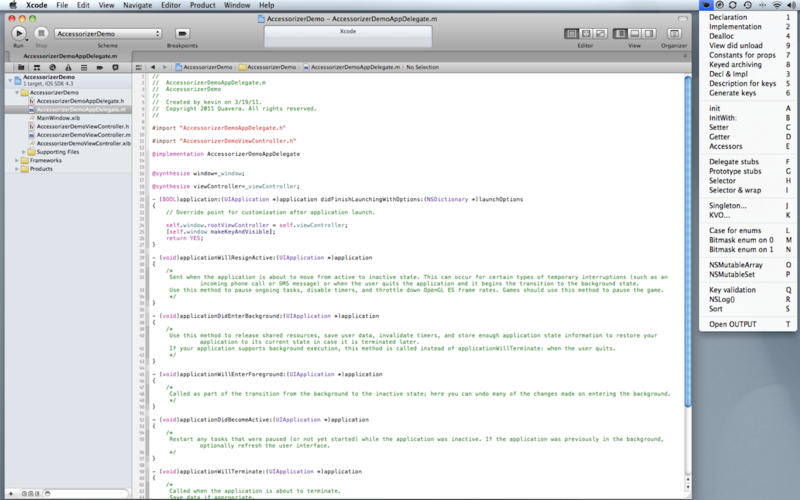
Task: Click AccessorizerDemoAppDelegate.m in the jump bar
Action: pos(352,67)
